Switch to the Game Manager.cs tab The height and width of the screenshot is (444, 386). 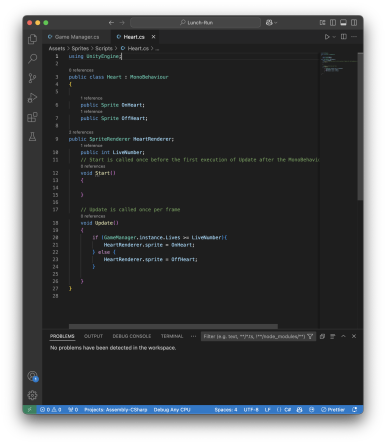pyautogui.click(x=77, y=37)
